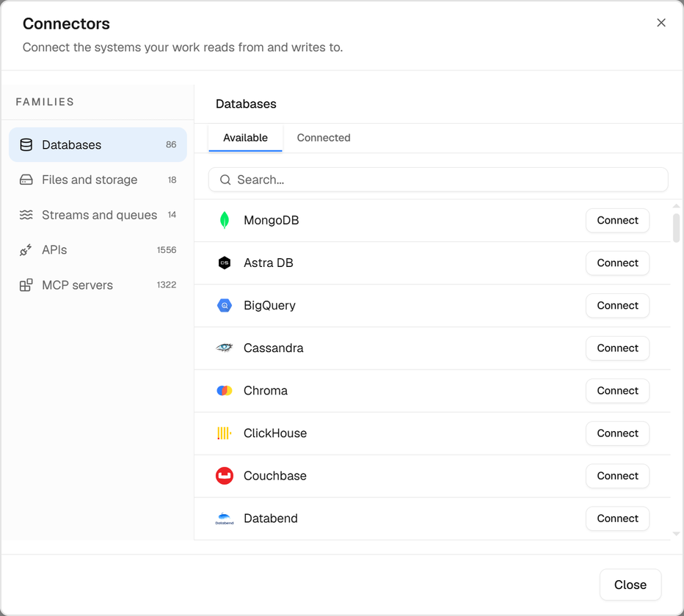Image resolution: width=684 pixels, height=616 pixels.
Task: Open the APIs family
Action: (98, 250)
